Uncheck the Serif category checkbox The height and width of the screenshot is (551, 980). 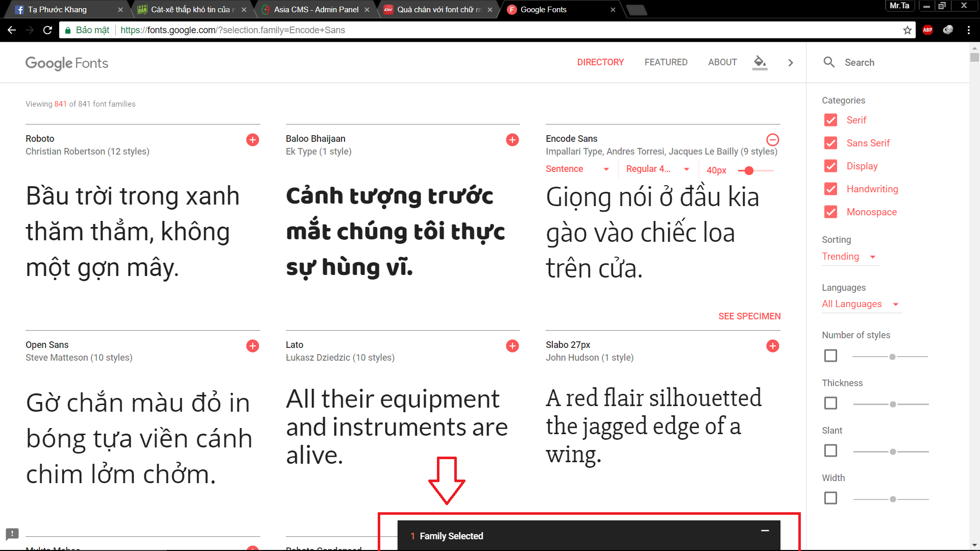(830, 120)
